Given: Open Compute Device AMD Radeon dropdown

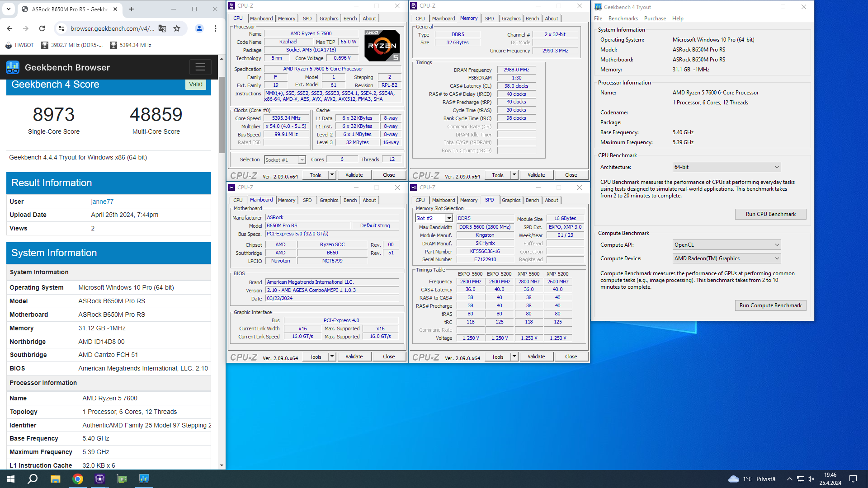Looking at the screenshot, I should click(x=726, y=258).
